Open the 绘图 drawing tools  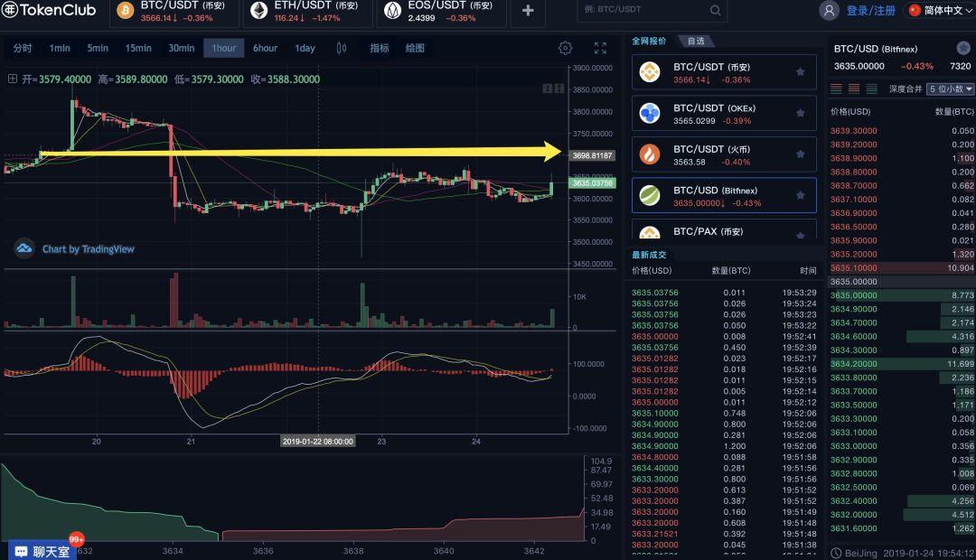[x=415, y=48]
